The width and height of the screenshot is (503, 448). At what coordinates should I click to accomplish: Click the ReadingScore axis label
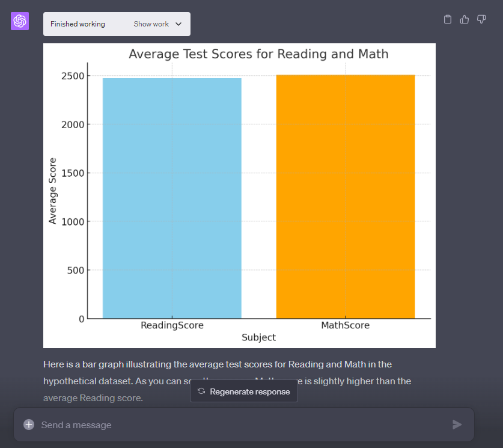[x=172, y=325]
